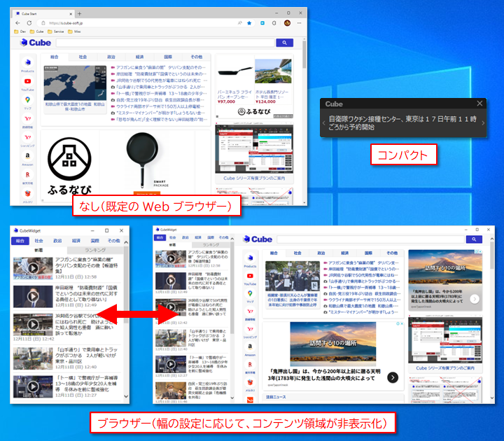
Task: Select 国際 tab in narrow CubeWidget window
Action: tap(94, 241)
